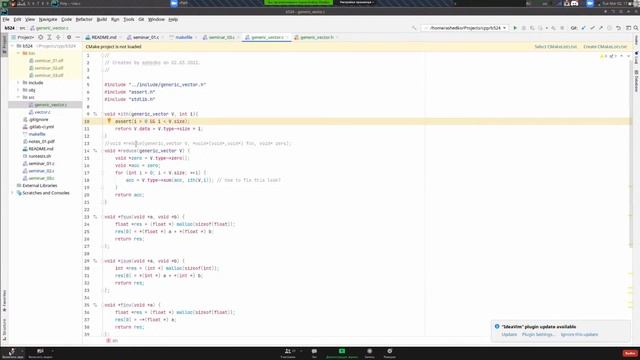Hide the Project panel with the minus icon

click(78, 37)
